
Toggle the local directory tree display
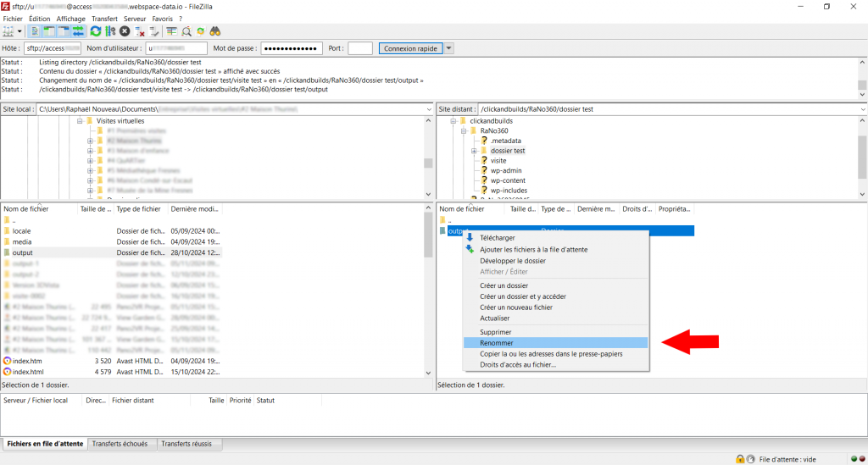tap(49, 31)
